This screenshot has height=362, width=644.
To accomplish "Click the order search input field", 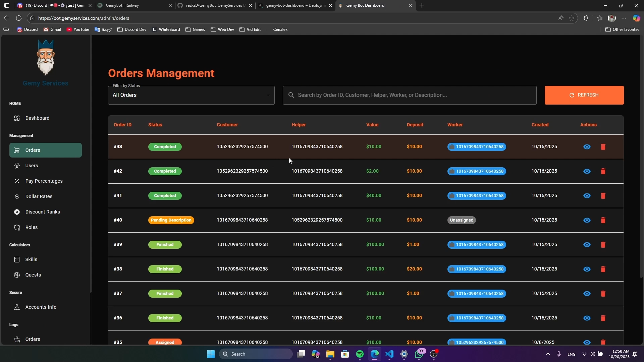I will [409, 95].
